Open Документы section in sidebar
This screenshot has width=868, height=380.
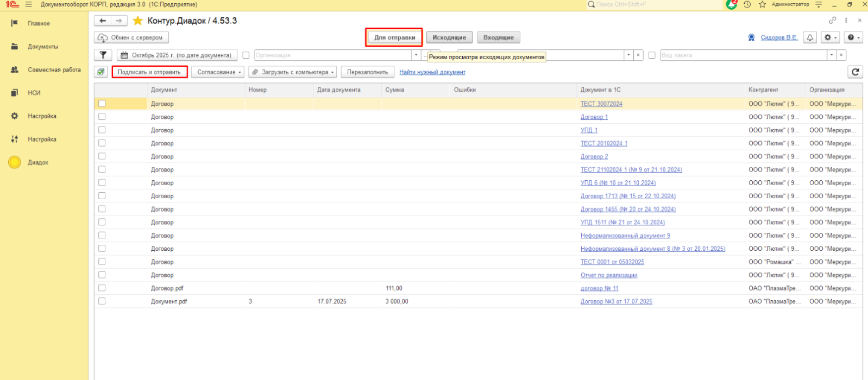point(42,47)
